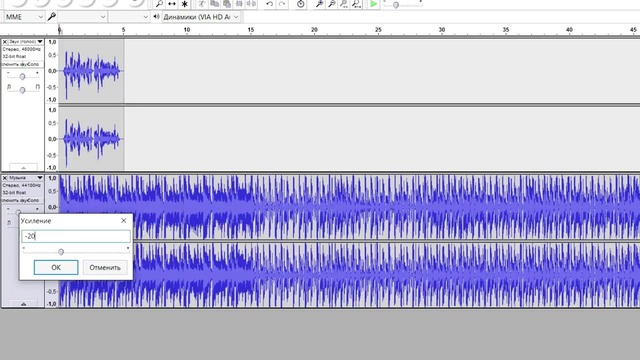This screenshot has height=360, width=640.
Task: Collapse the voice track
Action: coord(23,167)
